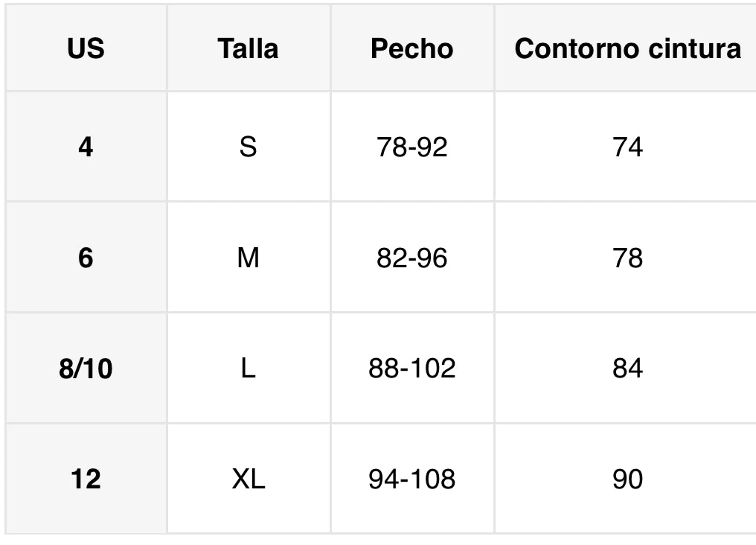The width and height of the screenshot is (756, 545).
Task: Click waist value 74
Action: pyautogui.click(x=627, y=147)
